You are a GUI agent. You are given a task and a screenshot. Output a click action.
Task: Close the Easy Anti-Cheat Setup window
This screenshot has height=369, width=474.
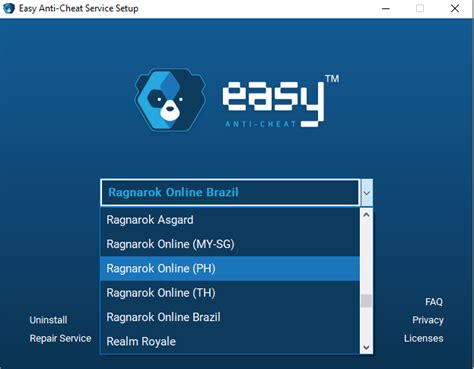coord(455,9)
